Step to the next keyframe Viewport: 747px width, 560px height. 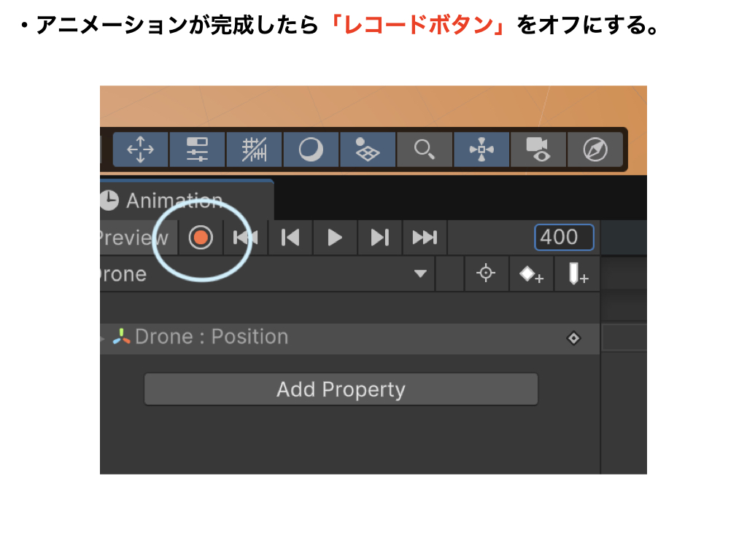379,238
